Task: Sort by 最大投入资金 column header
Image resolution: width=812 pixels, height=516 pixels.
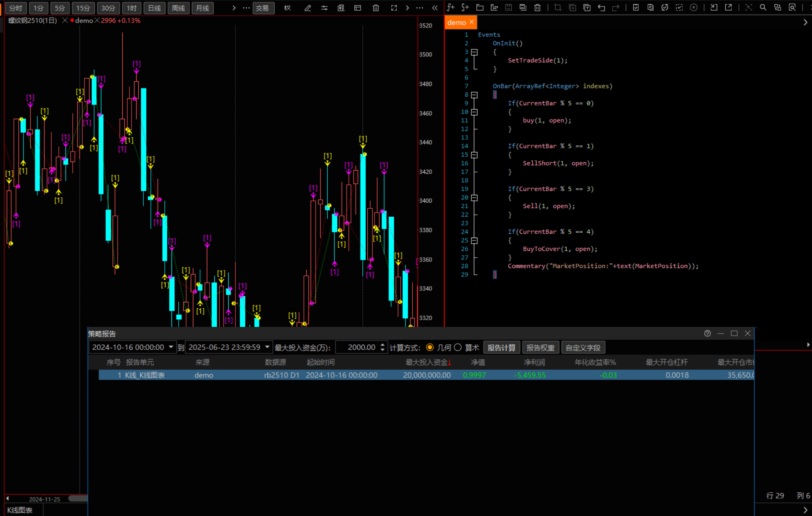Action: coord(428,362)
